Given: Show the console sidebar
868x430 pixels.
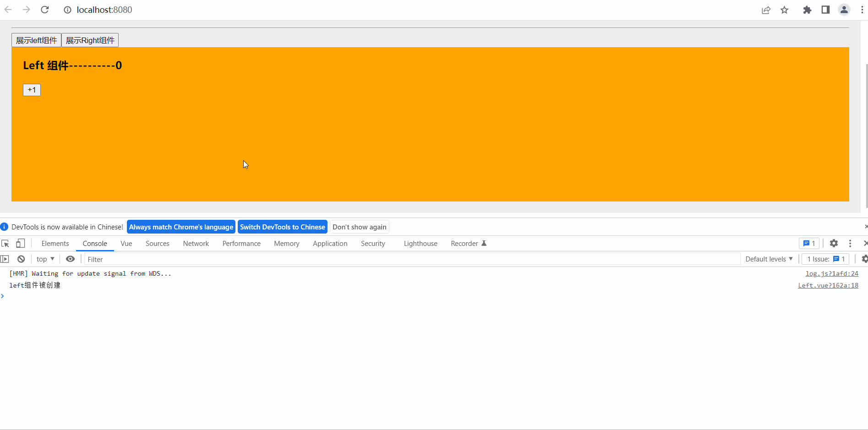Looking at the screenshot, I should click(5, 259).
